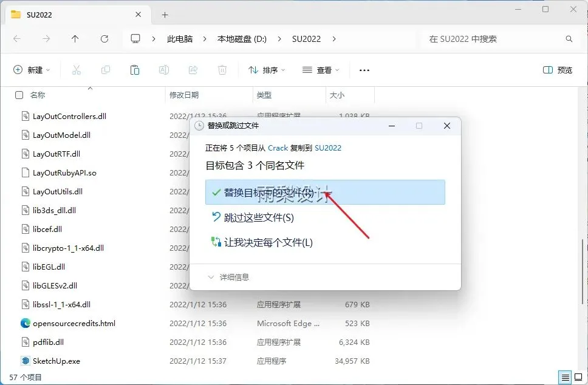
Task: Sort by 大小 column header
Action: (337, 95)
